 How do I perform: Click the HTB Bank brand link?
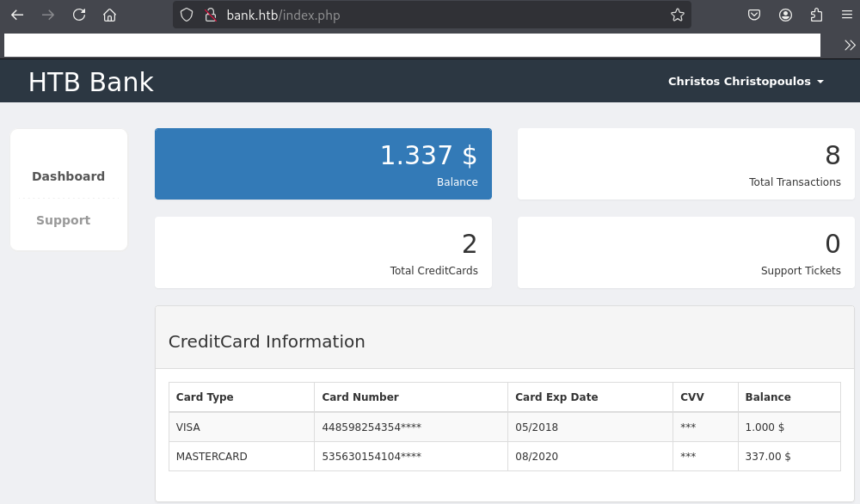click(90, 82)
